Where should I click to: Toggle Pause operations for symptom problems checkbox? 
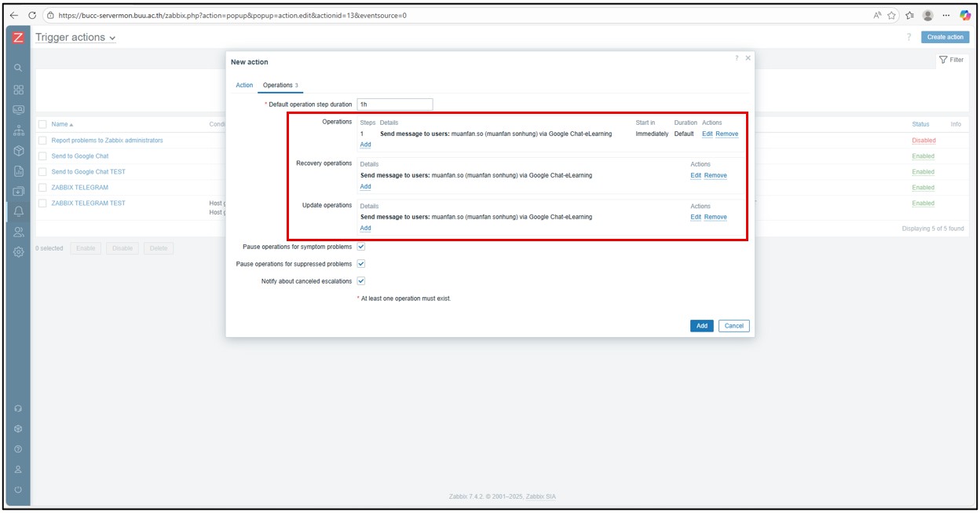coord(361,247)
